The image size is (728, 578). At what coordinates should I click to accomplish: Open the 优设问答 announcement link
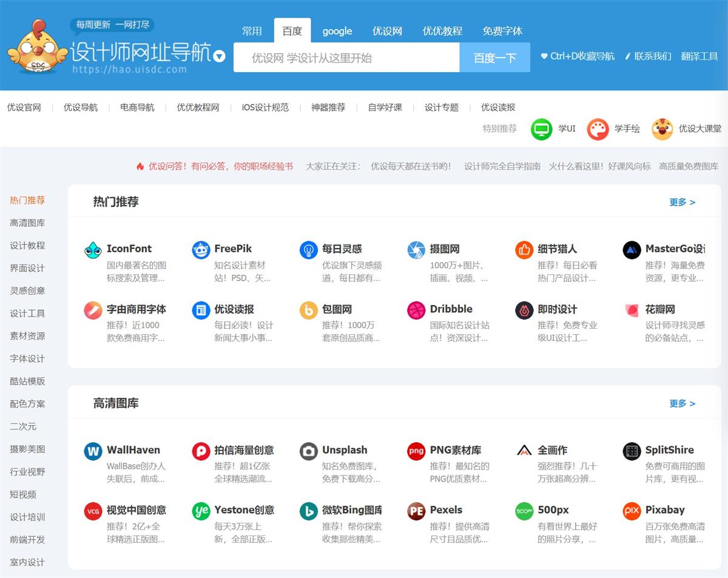click(215, 166)
